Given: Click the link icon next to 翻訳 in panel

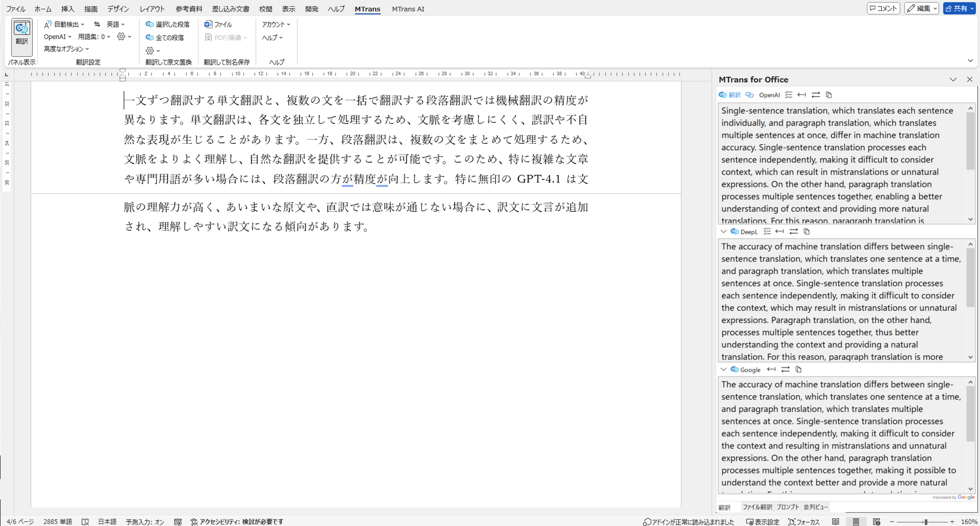Looking at the screenshot, I should [749, 95].
